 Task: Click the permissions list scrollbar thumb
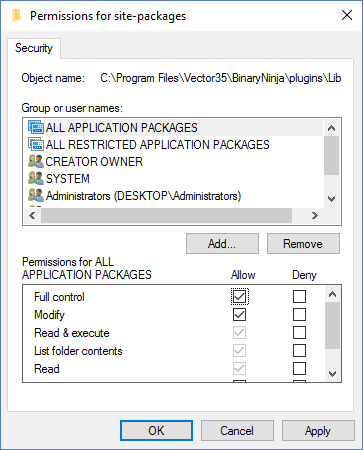tap(332, 325)
